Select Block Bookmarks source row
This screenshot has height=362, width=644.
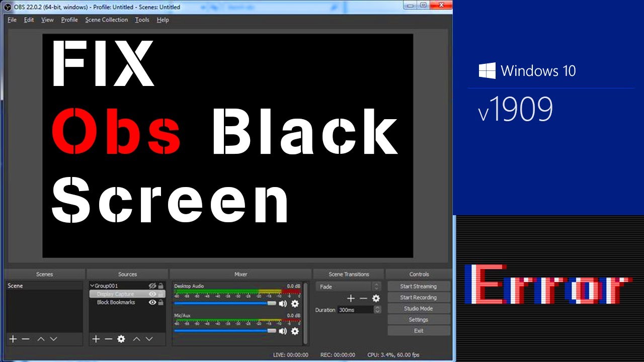(x=127, y=302)
